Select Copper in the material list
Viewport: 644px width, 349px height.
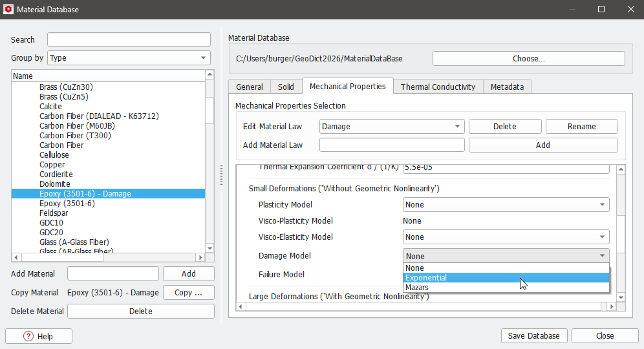pos(52,165)
